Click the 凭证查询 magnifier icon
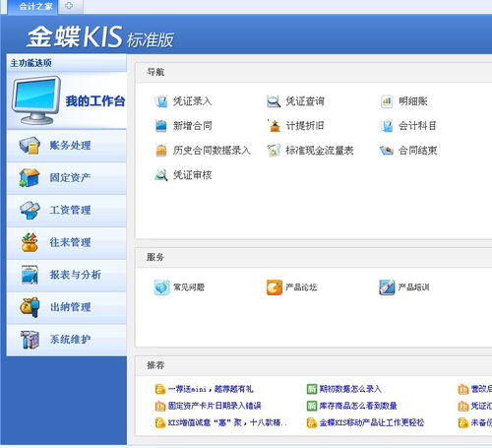Viewport: 492px width, 448px height. coord(274,101)
